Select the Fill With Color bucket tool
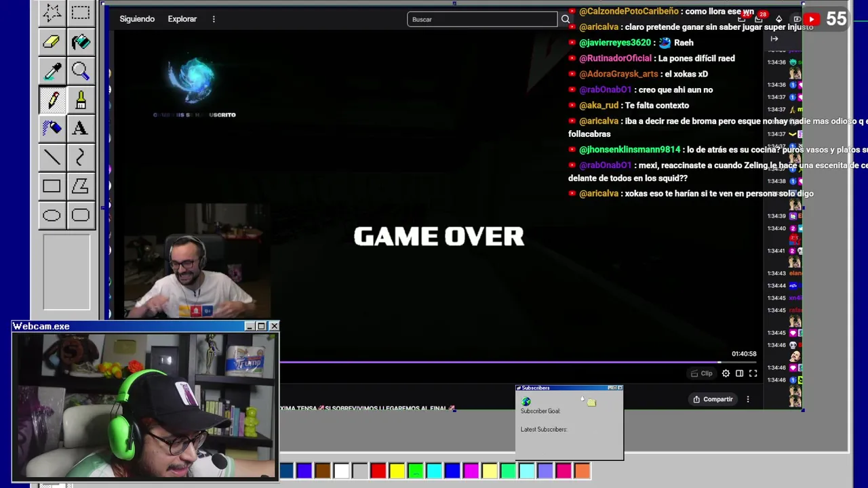 [80, 41]
